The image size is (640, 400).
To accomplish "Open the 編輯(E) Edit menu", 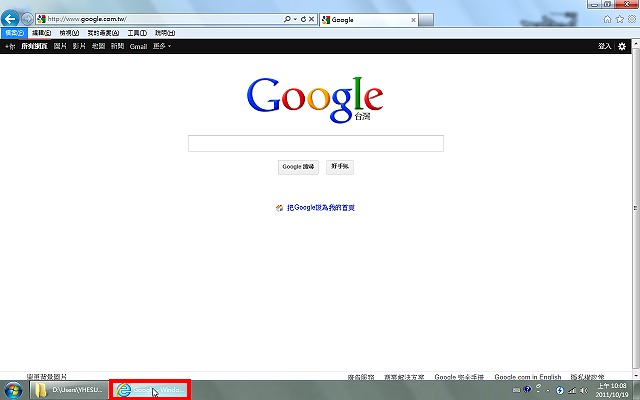I will click(41, 33).
